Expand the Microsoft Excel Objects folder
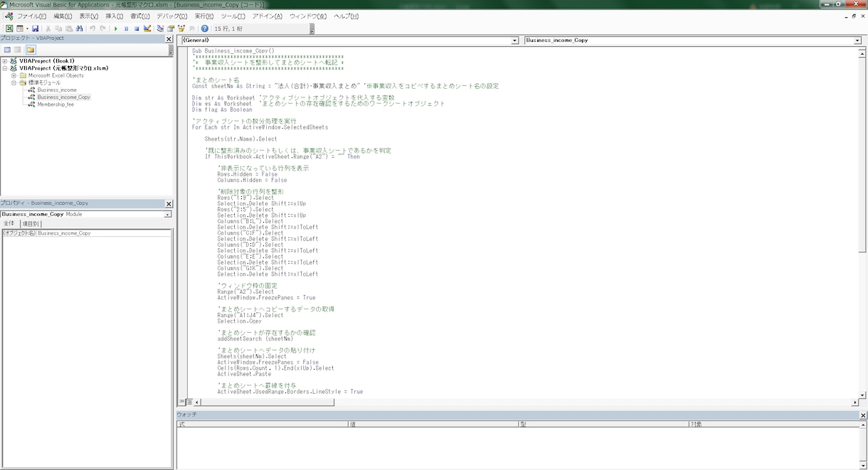This screenshot has height=470, width=868. (x=14, y=75)
